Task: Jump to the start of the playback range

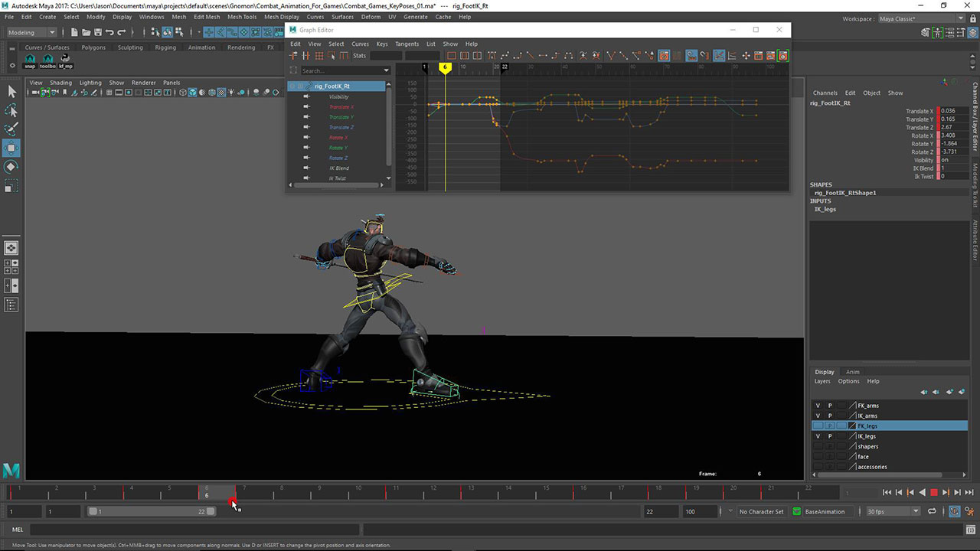Action: tap(887, 493)
